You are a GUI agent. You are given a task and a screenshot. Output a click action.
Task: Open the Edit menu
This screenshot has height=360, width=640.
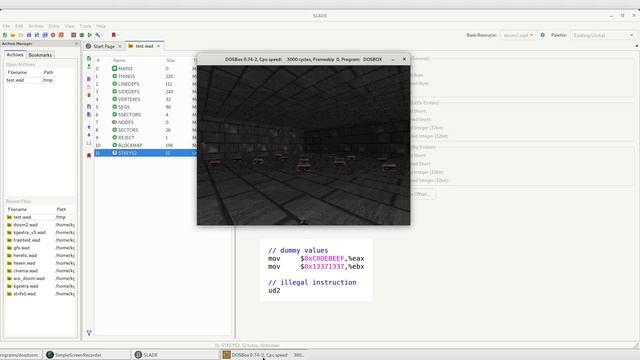click(x=19, y=26)
